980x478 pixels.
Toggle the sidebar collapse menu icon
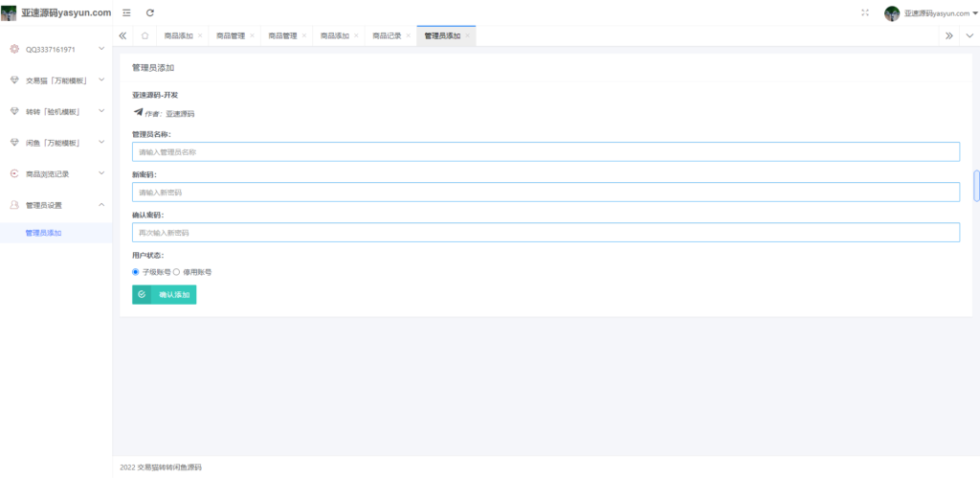pyautogui.click(x=126, y=12)
